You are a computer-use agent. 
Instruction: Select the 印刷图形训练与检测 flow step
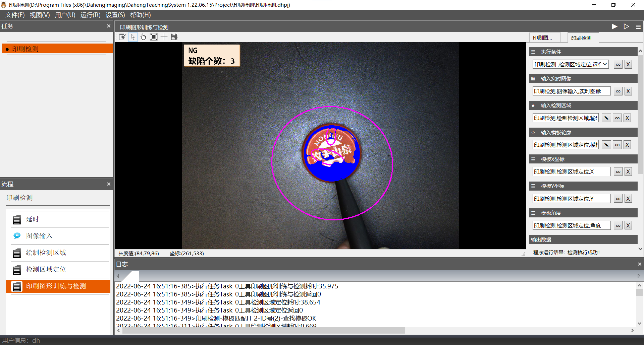point(58,286)
